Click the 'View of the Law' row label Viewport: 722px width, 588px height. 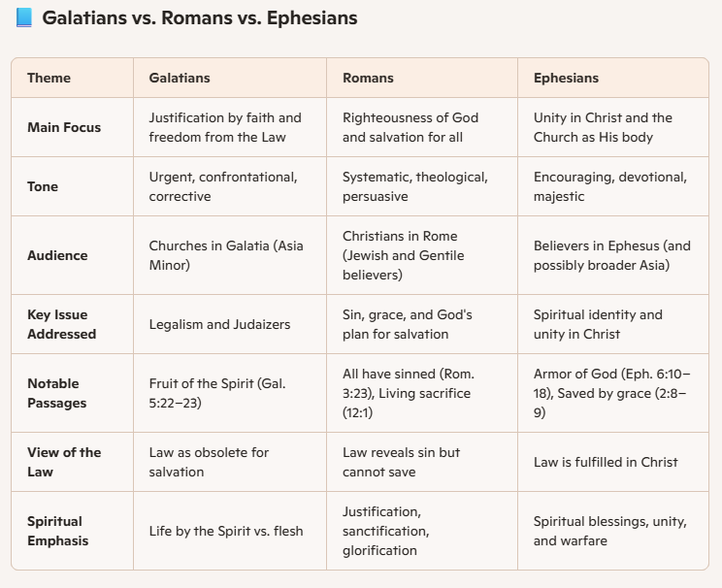pyautogui.click(x=64, y=462)
